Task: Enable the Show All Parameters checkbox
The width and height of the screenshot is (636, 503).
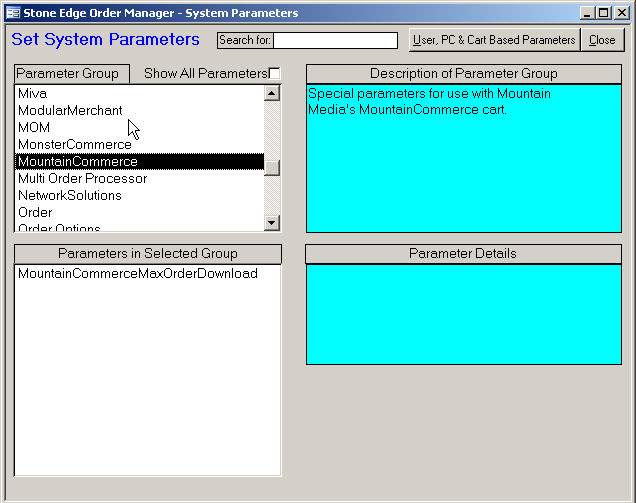Action: tap(275, 73)
